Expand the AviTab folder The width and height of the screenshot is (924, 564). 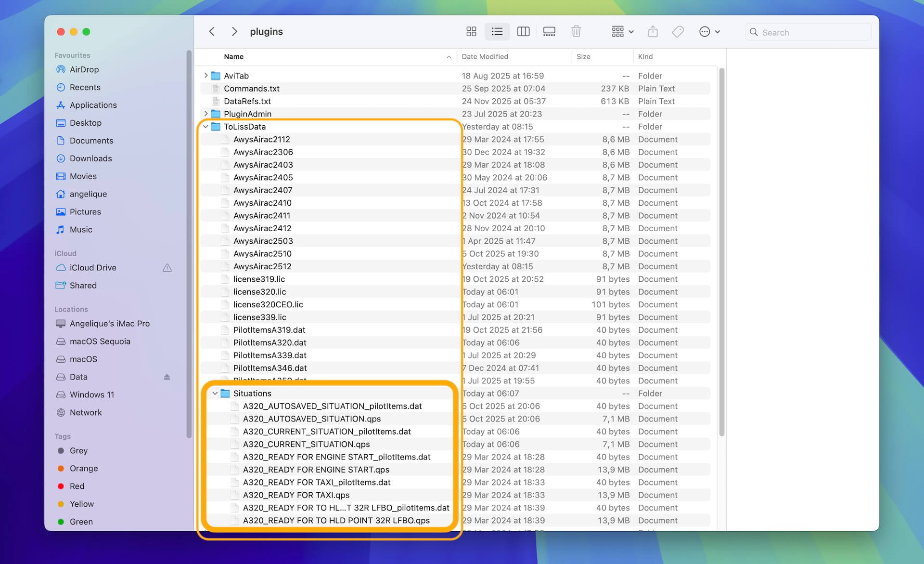click(206, 76)
